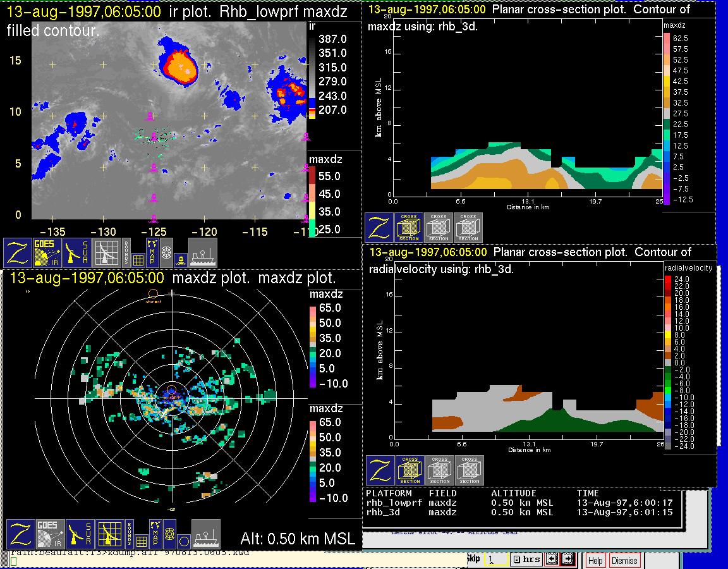Select the third cube icon in the radial velocity panel
728x569 pixels.
point(470,470)
